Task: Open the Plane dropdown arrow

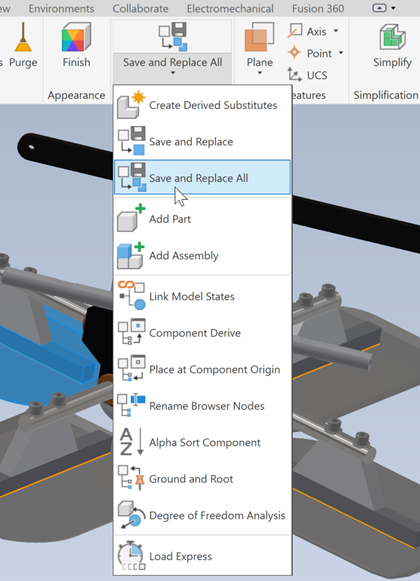Action: [259, 73]
